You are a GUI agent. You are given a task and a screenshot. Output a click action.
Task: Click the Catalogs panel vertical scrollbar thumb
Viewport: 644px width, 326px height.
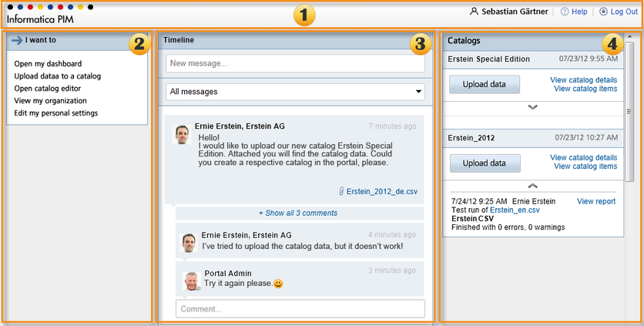[629, 111]
